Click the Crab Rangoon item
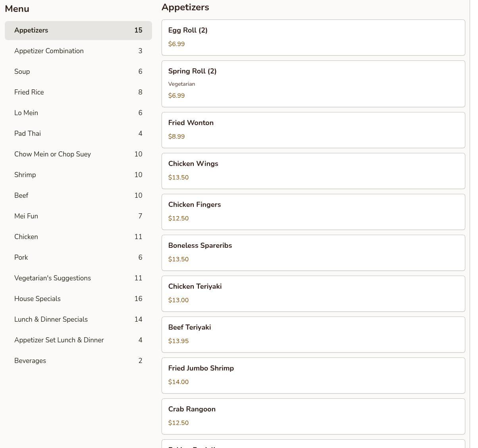 pos(313,416)
